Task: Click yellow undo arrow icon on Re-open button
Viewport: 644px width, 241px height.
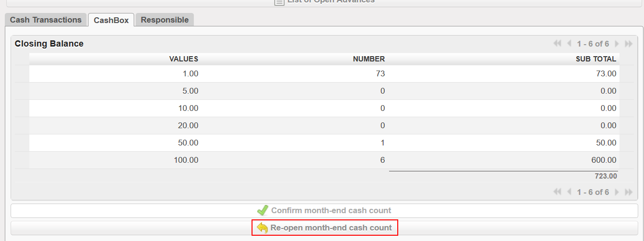Action: (x=262, y=228)
